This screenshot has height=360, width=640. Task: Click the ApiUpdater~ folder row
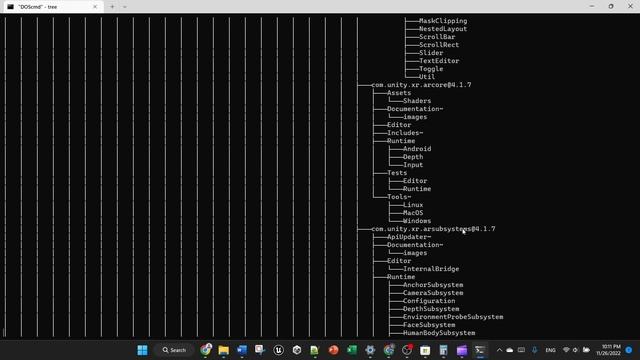tap(409, 237)
